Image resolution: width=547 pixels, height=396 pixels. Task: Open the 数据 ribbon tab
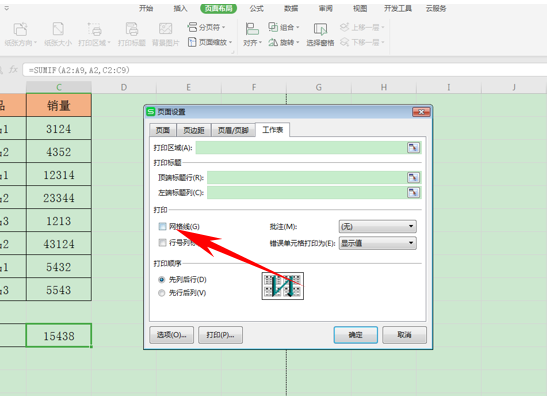point(291,8)
